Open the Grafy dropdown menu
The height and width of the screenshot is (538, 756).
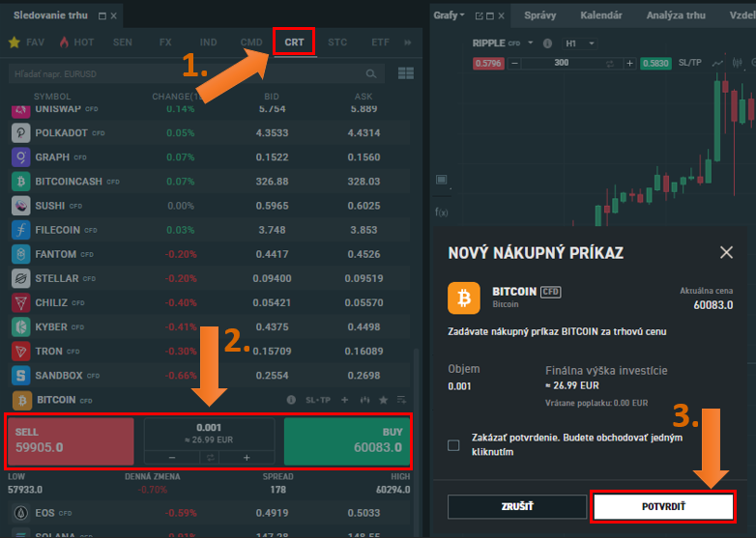pyautogui.click(x=449, y=15)
